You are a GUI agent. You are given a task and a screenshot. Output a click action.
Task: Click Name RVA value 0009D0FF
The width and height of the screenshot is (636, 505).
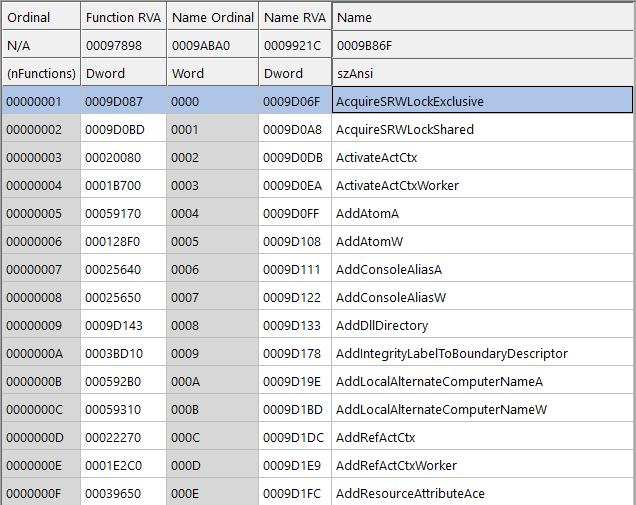click(x=295, y=213)
